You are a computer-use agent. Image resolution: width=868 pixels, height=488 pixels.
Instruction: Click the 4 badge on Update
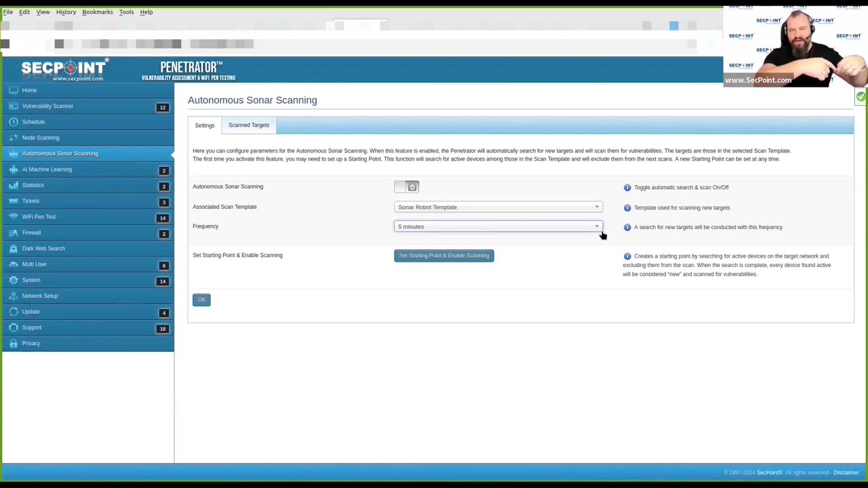coord(163,312)
